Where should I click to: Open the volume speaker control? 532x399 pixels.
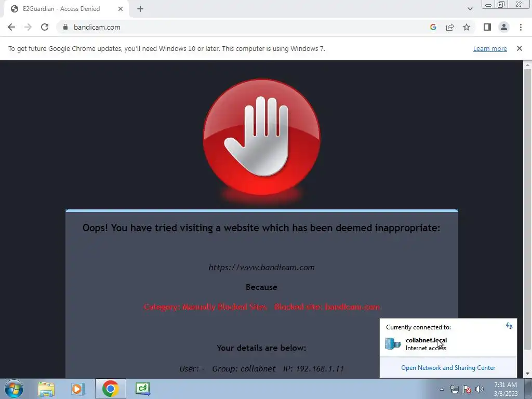[x=480, y=389]
